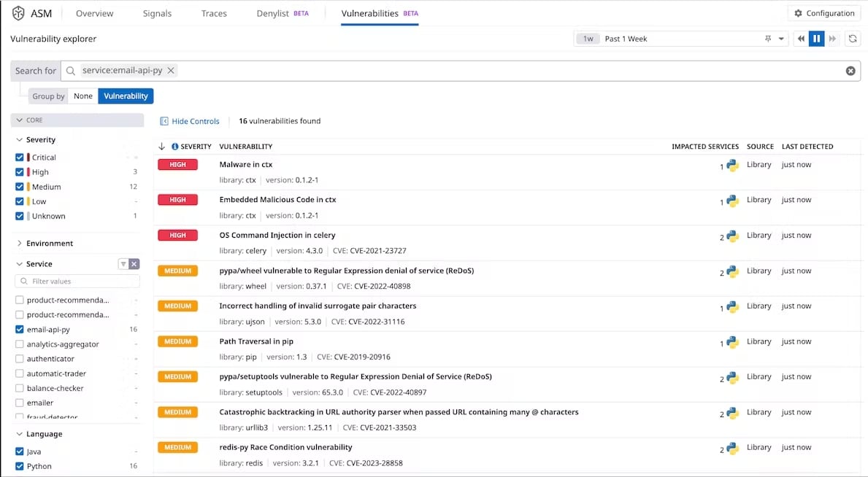Click Python icon on Catastrophic backtracking row
The image size is (868, 477).
(732, 414)
